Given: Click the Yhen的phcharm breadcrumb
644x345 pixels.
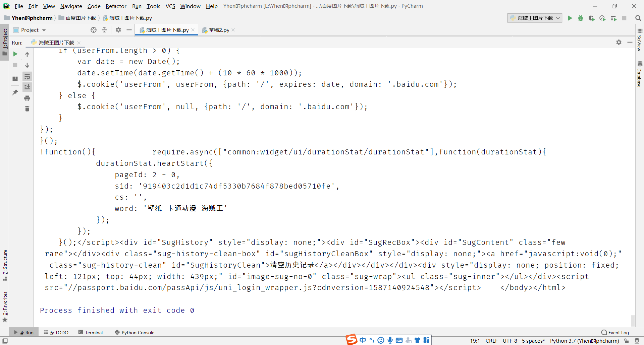Looking at the screenshot, I should point(29,18).
